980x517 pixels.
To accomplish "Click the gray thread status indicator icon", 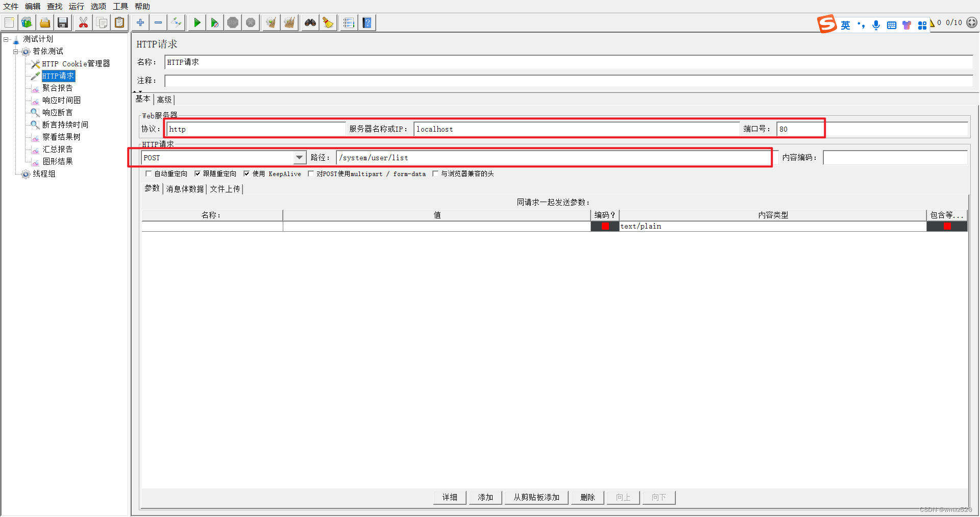I will tap(972, 22).
